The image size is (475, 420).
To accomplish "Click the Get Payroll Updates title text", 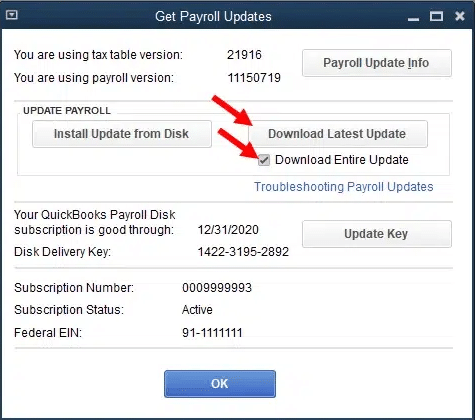I will [x=213, y=16].
